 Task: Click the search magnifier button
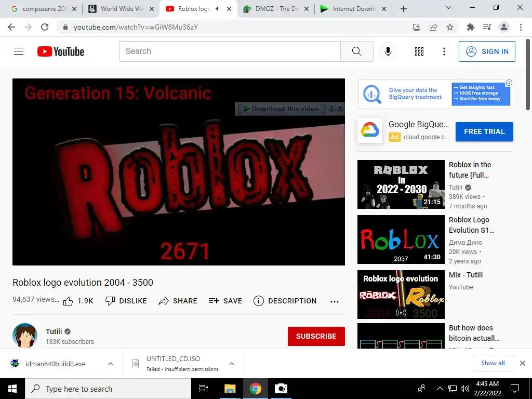pyautogui.click(x=356, y=51)
